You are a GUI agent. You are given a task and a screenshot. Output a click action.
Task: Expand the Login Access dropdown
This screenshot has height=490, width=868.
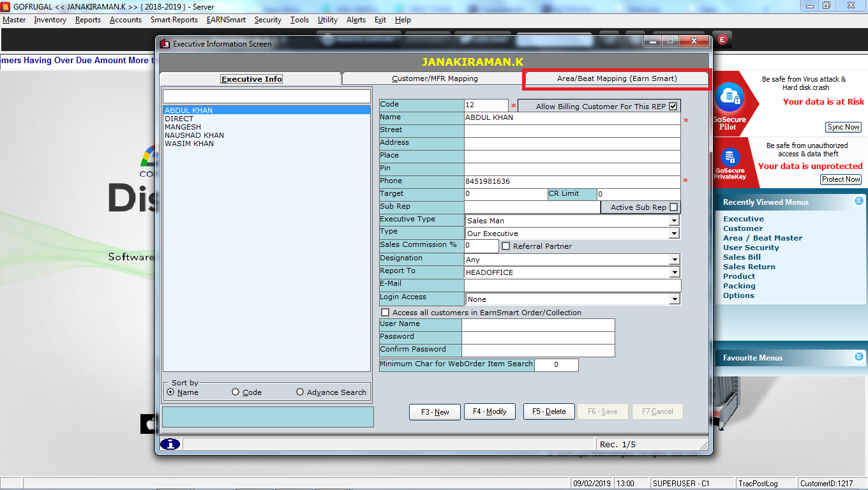[673, 299]
